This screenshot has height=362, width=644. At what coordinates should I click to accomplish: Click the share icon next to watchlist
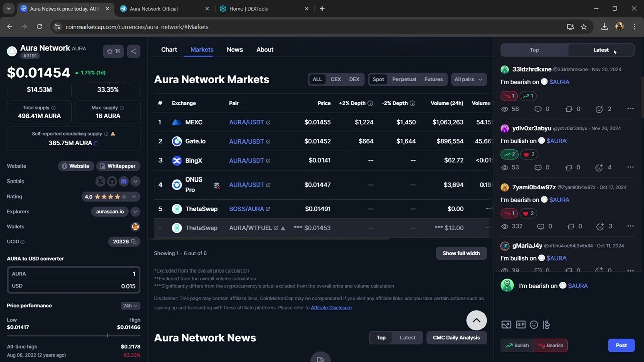coord(134,51)
